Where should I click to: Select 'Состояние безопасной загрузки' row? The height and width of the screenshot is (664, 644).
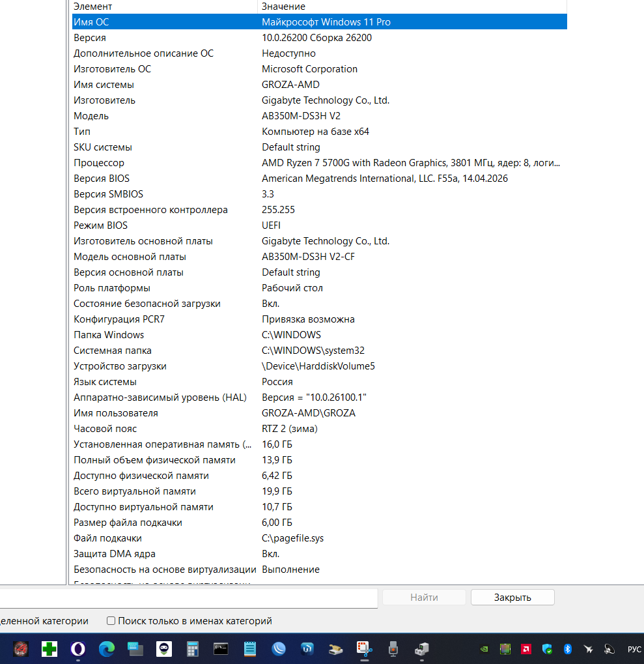[x=320, y=304]
